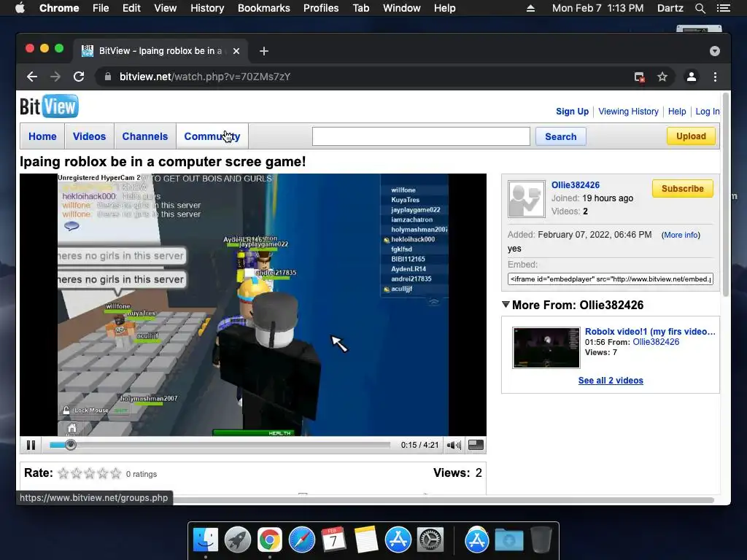Screen dimensions: 747x560
Task: Open the Sign Up link
Action: coord(572,112)
